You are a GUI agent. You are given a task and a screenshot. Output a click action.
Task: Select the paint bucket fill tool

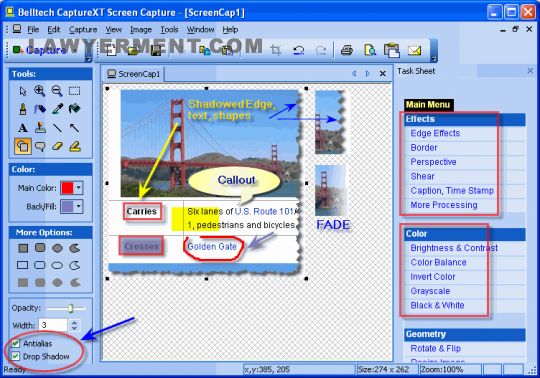(74, 109)
